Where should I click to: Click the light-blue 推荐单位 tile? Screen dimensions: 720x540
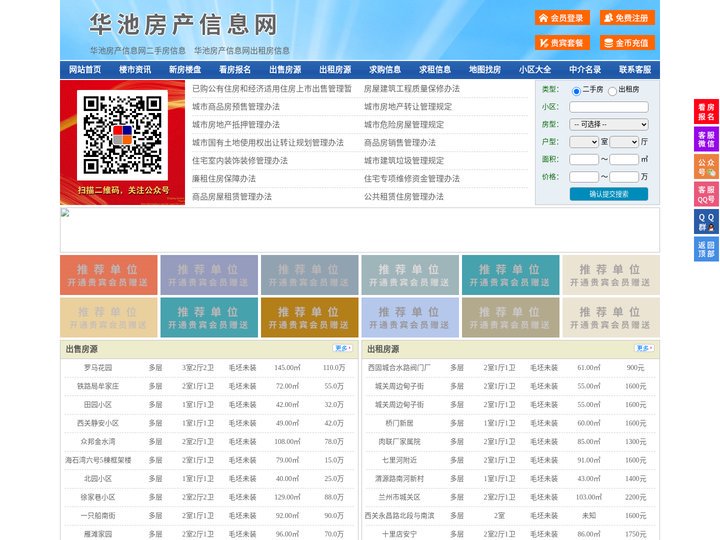coord(410,317)
